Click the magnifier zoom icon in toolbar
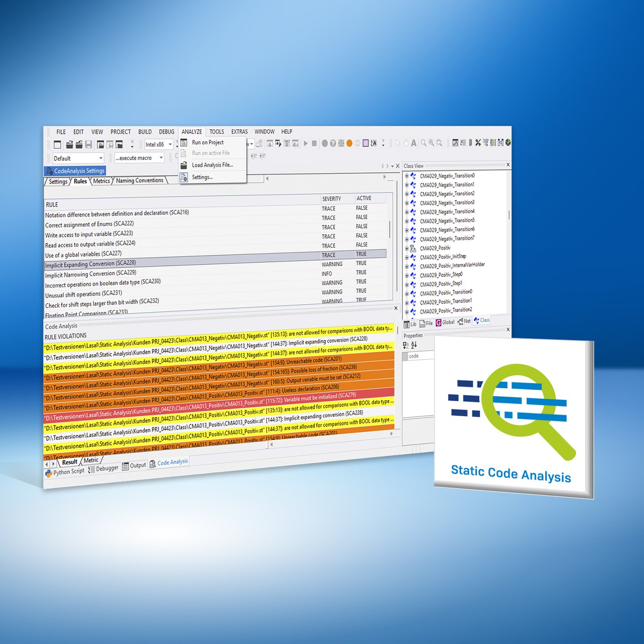 [424, 143]
